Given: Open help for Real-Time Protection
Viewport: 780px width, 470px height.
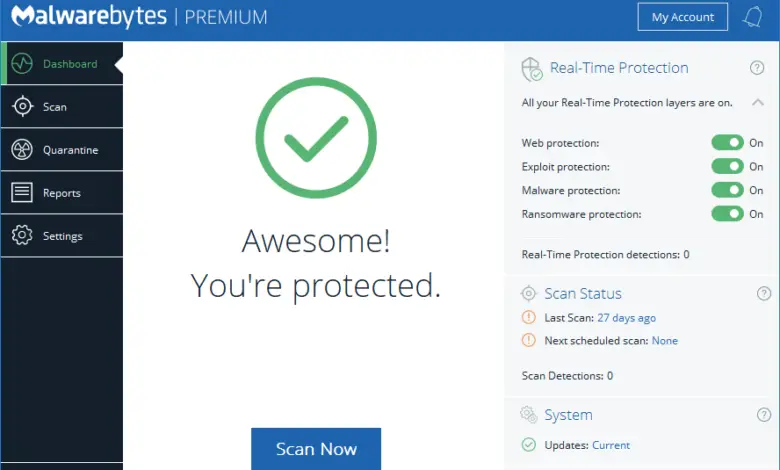Looking at the screenshot, I should pyautogui.click(x=757, y=68).
